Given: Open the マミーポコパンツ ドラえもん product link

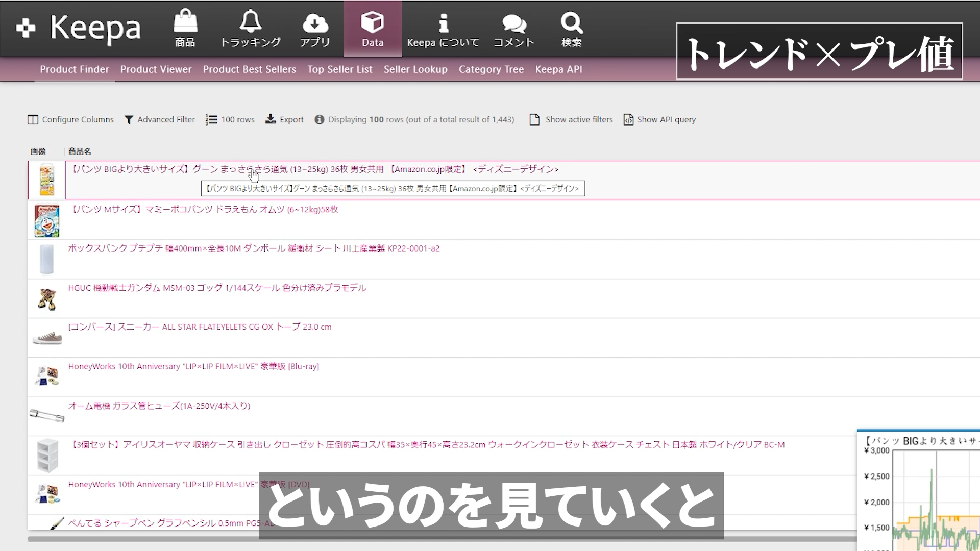Looking at the screenshot, I should pos(205,210).
